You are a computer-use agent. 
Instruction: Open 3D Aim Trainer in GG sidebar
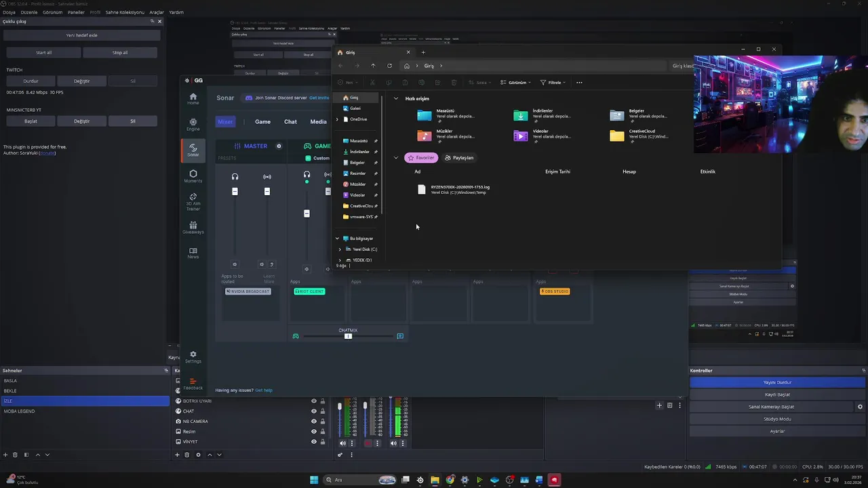193,202
